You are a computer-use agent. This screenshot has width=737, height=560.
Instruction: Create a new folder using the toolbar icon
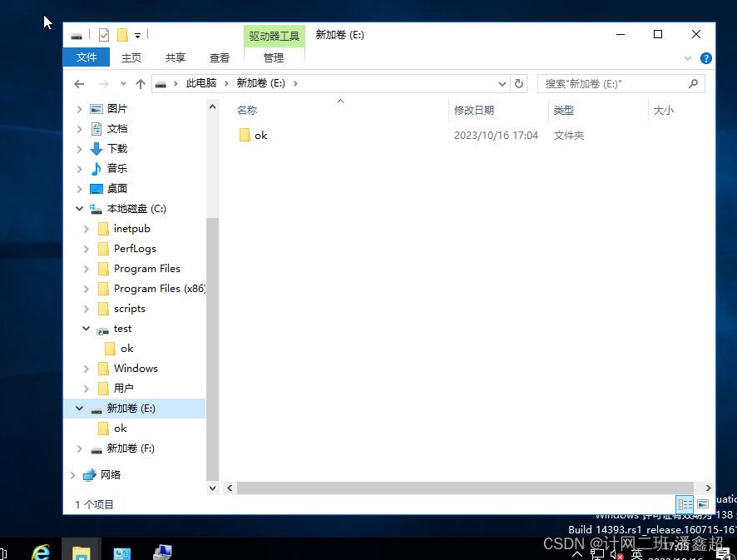click(121, 35)
